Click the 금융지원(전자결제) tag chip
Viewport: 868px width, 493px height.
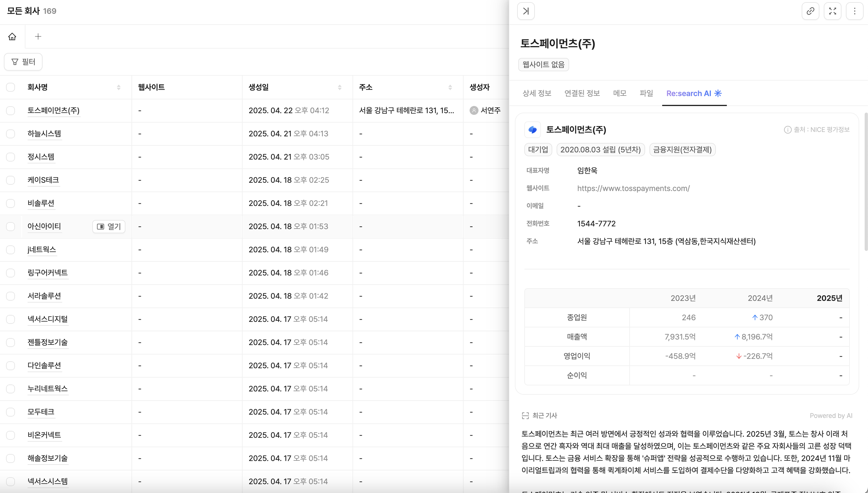click(x=682, y=150)
